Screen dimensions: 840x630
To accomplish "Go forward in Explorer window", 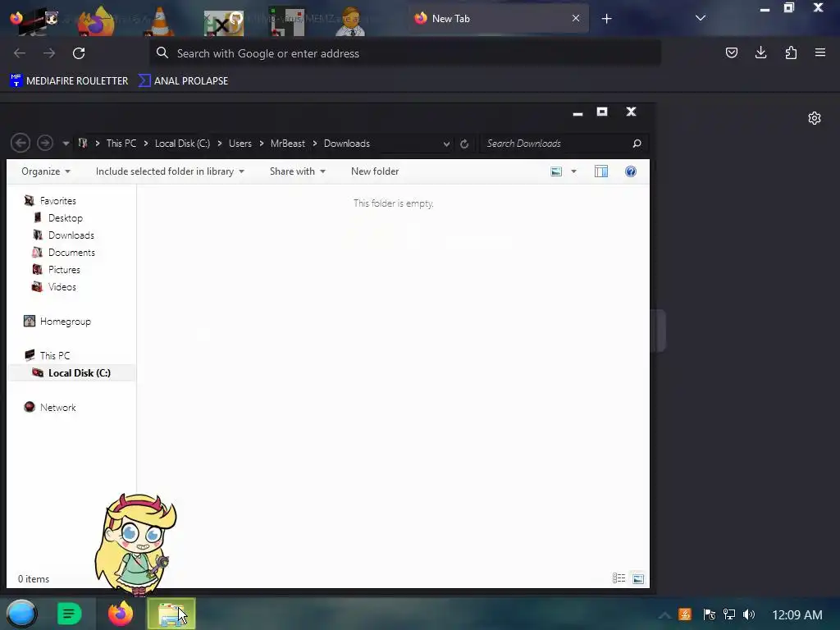I will (45, 143).
